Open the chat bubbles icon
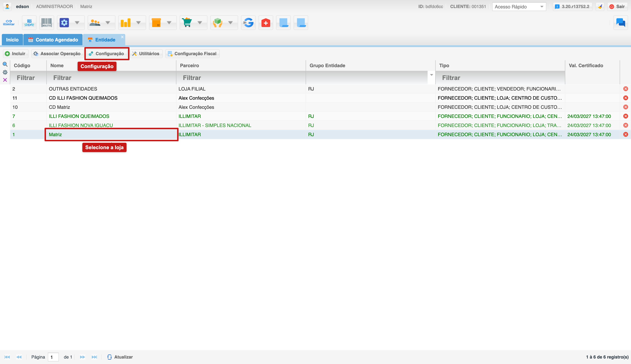 pos(620,23)
